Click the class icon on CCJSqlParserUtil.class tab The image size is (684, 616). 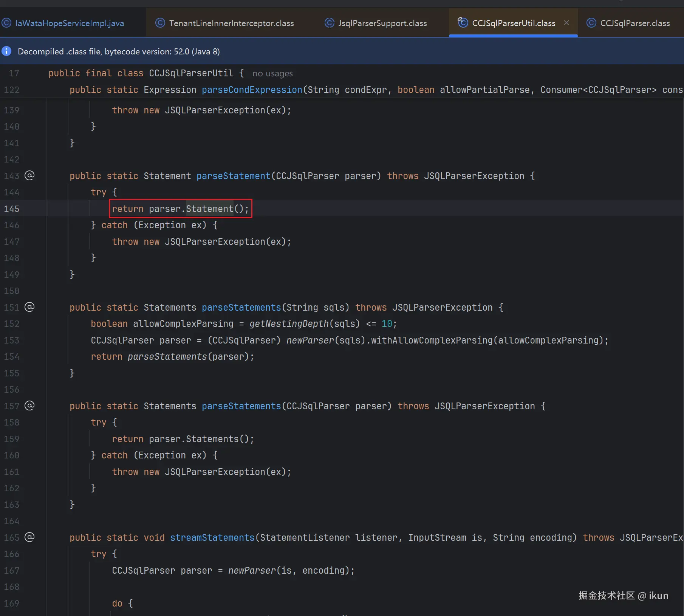click(x=463, y=23)
